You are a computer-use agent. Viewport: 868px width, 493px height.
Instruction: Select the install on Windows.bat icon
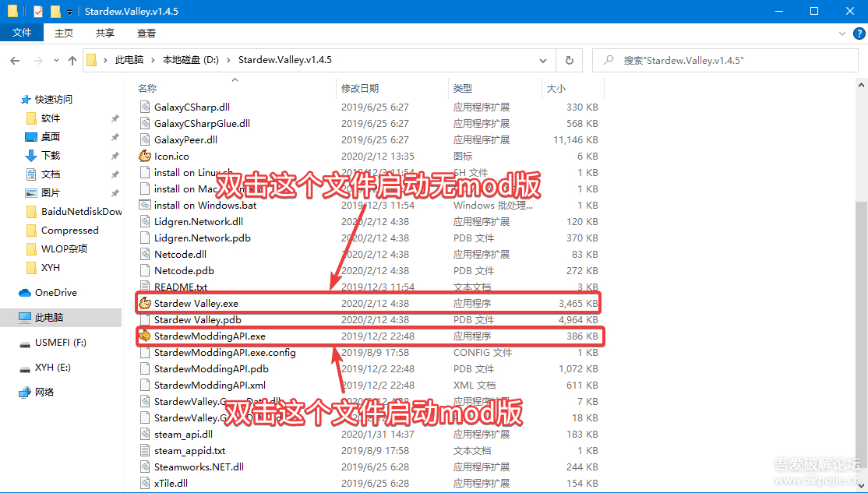tap(144, 206)
